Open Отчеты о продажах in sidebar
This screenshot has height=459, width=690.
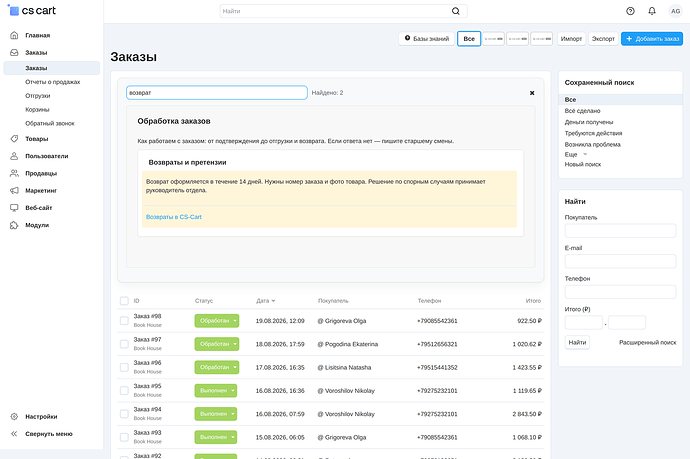point(53,82)
